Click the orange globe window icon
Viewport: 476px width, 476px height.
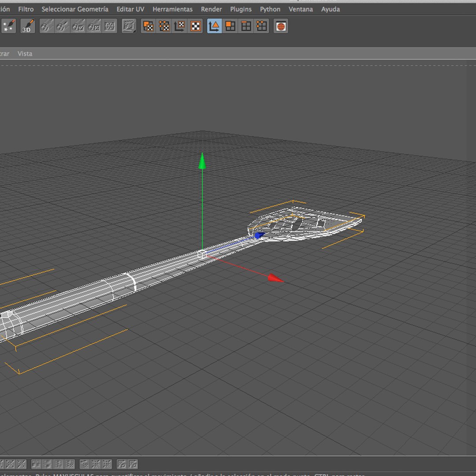tap(281, 26)
